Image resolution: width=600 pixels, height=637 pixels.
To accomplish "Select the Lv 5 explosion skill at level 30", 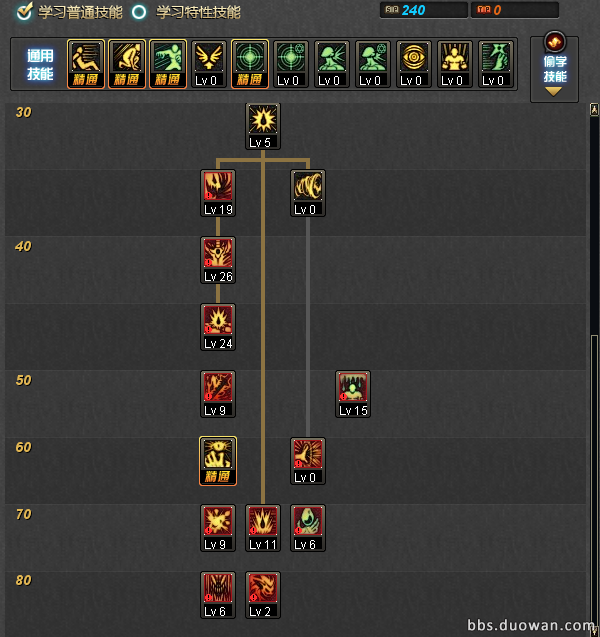I will 263,126.
